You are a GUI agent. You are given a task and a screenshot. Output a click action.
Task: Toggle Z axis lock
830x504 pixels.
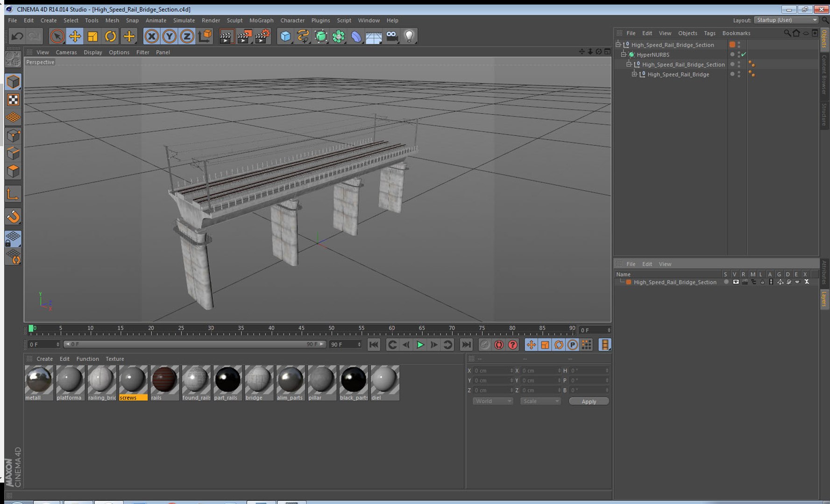187,36
